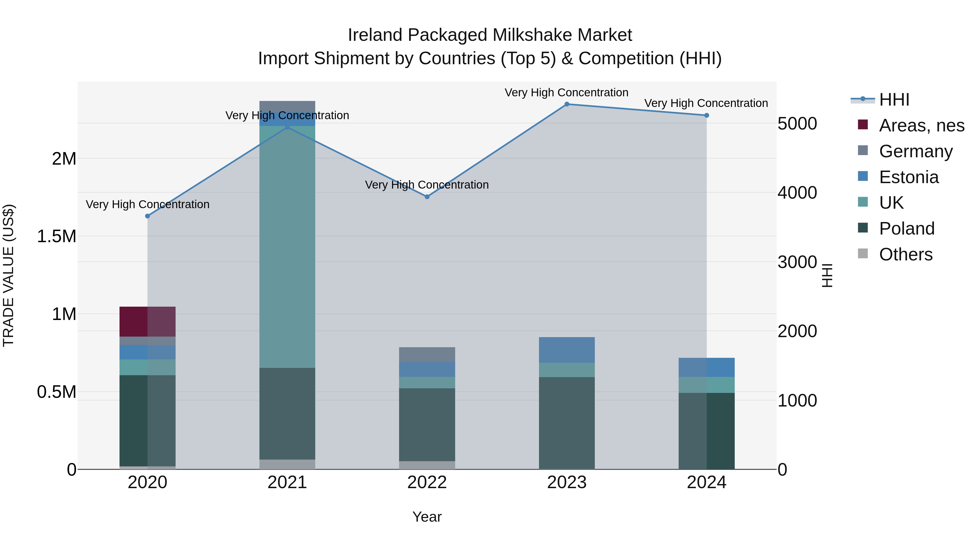Toggle Poland legend entry
Screen dimensions: 980x551
896,229
